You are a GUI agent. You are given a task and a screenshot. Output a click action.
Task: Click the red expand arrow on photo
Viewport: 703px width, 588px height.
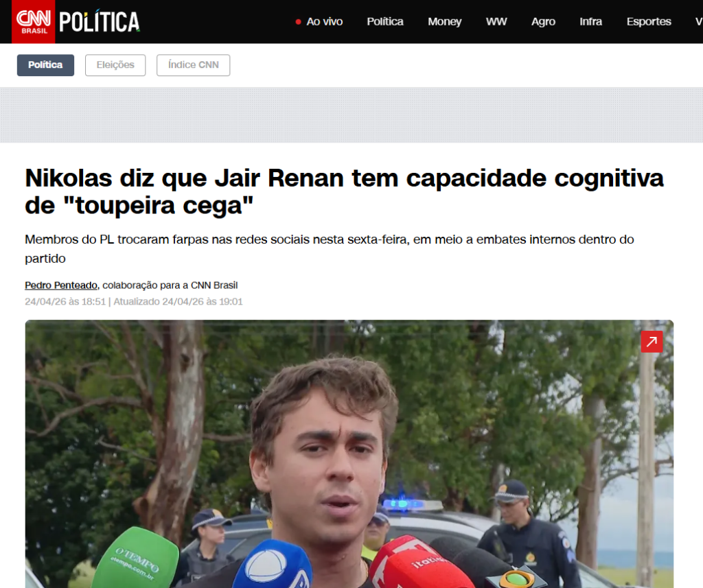[x=652, y=342]
